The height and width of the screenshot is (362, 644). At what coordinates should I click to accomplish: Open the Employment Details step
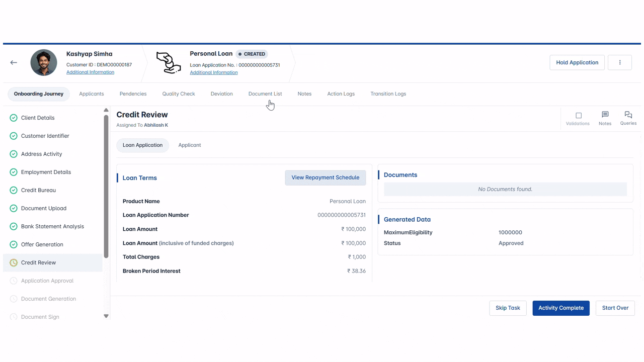(x=53, y=172)
